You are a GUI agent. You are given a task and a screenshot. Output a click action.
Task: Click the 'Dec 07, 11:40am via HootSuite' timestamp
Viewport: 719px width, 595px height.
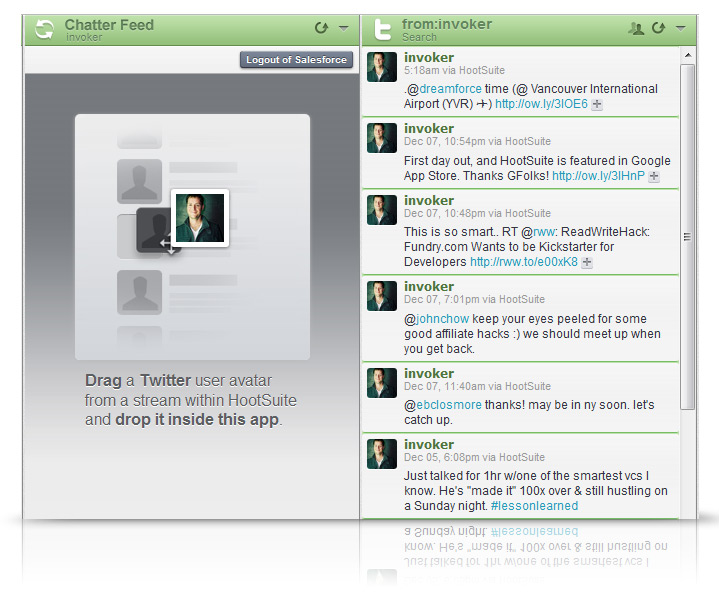(x=477, y=386)
